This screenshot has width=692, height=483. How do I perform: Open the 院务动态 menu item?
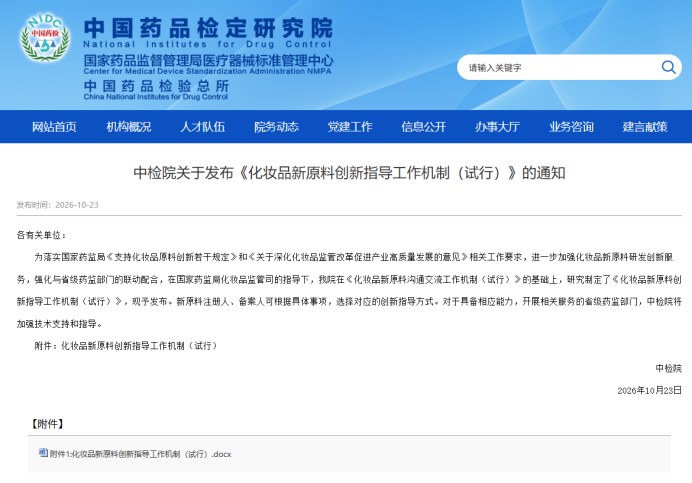[276, 127]
